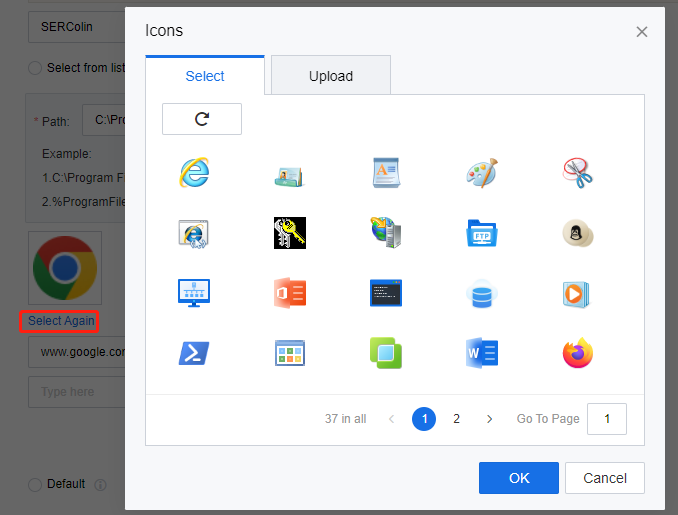Focus the Go To Page input

(x=607, y=419)
